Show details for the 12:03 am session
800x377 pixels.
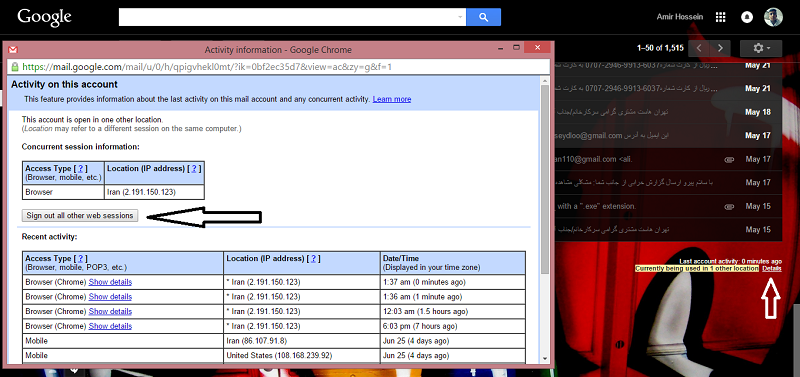point(110,311)
